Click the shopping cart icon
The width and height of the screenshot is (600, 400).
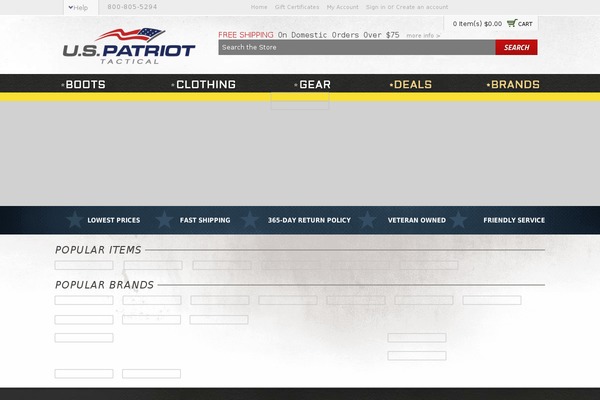click(x=511, y=23)
